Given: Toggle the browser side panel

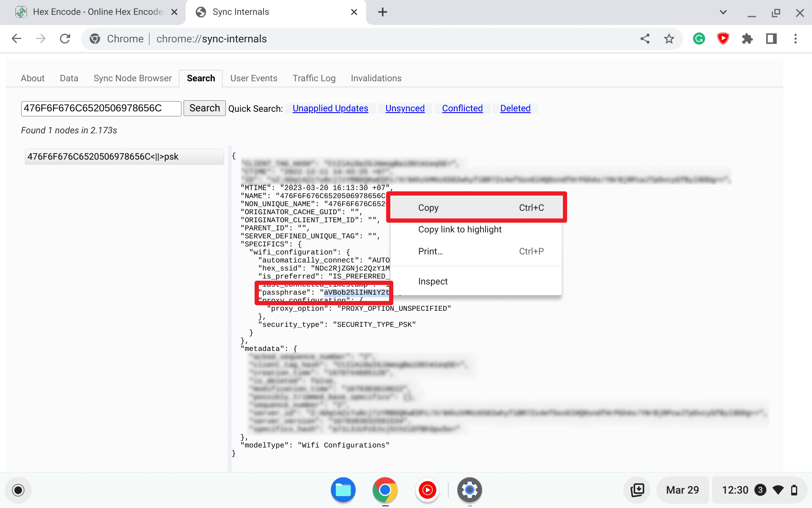Looking at the screenshot, I should pos(771,39).
